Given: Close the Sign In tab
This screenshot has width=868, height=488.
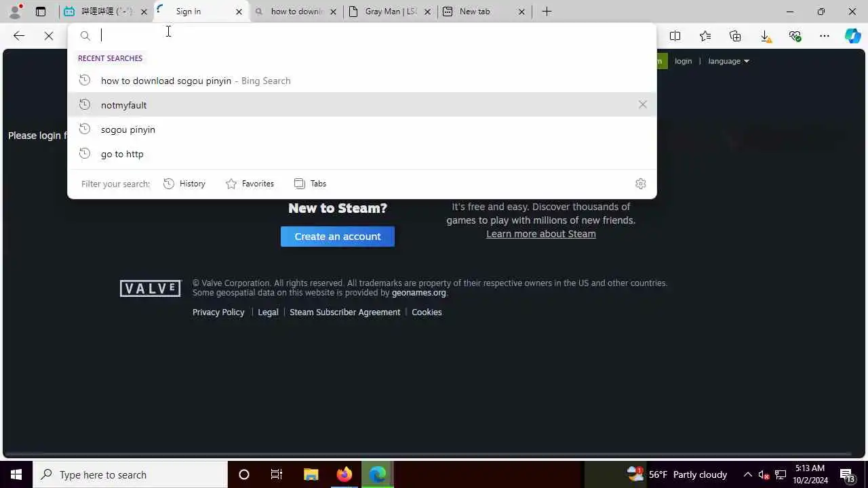Looking at the screenshot, I should pos(239,12).
